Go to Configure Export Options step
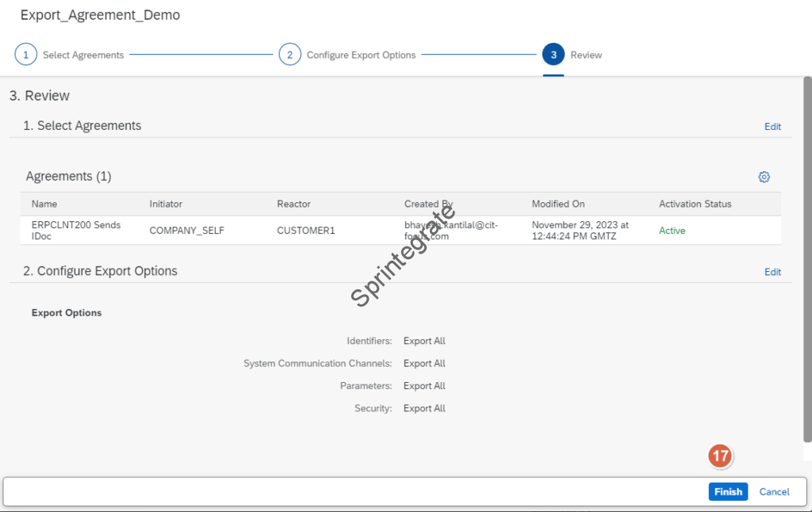The height and width of the screenshot is (512, 812). click(361, 55)
